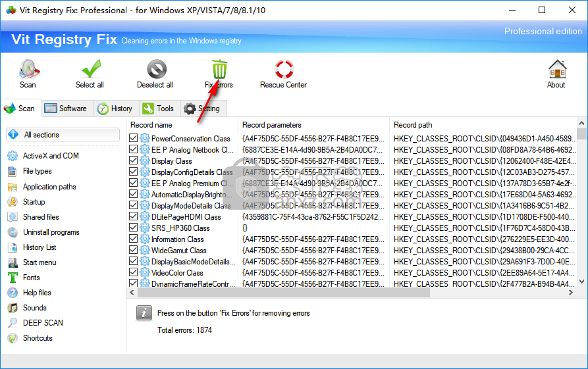Switch to the Software tab
The image size is (588, 369).
(x=67, y=109)
